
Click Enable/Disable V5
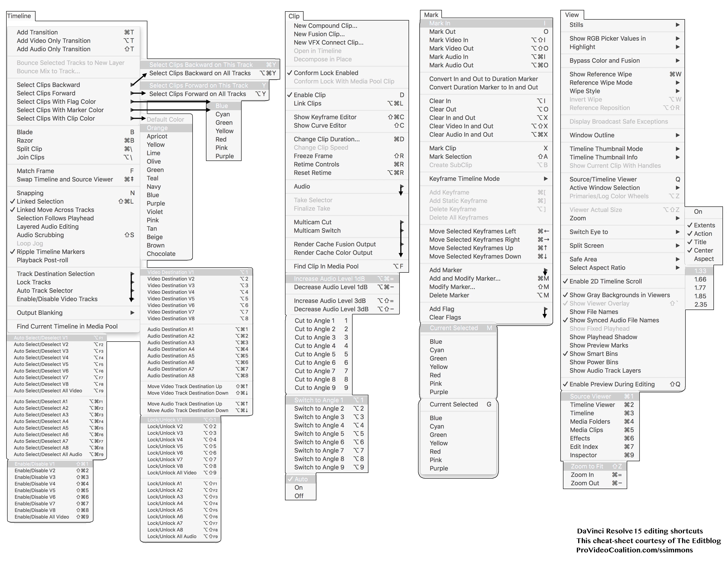click(50, 490)
